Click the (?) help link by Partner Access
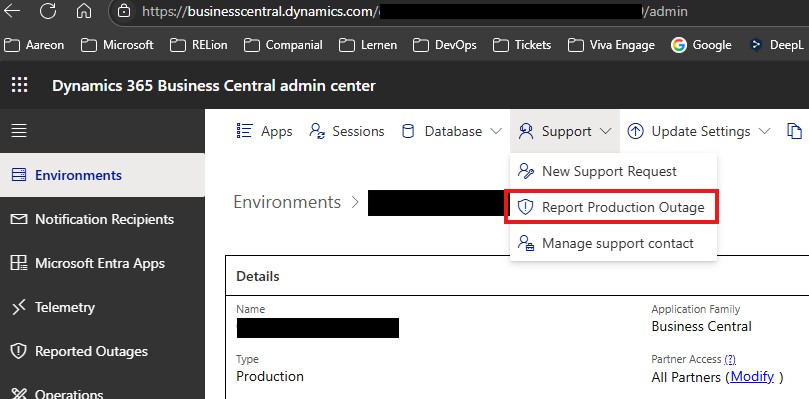This screenshot has width=809, height=399. tap(730, 359)
